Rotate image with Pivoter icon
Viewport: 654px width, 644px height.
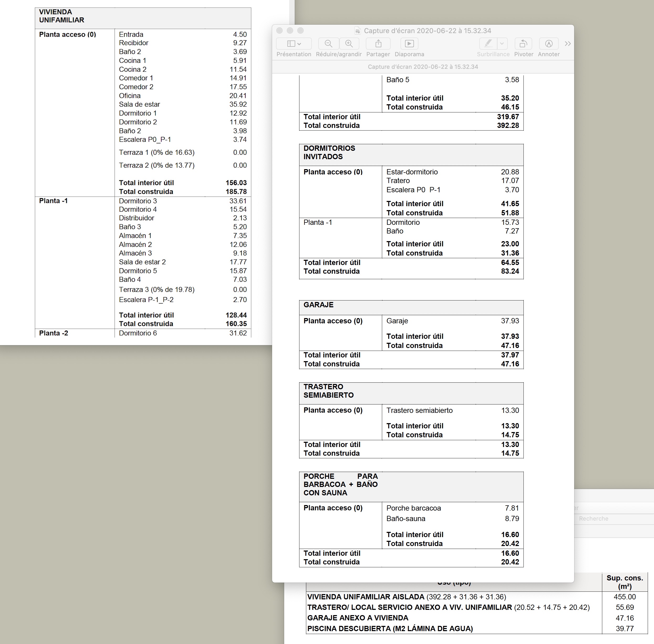coord(523,44)
